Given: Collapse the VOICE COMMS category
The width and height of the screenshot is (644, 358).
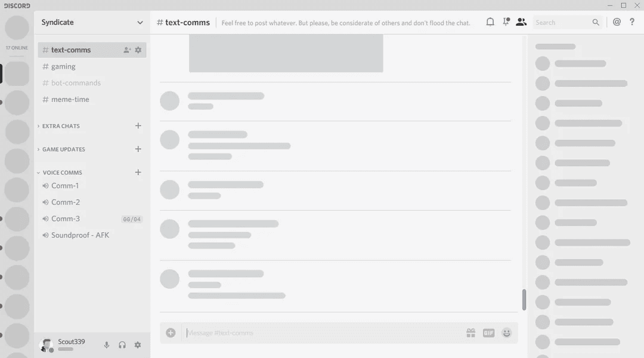Looking at the screenshot, I should coord(62,172).
